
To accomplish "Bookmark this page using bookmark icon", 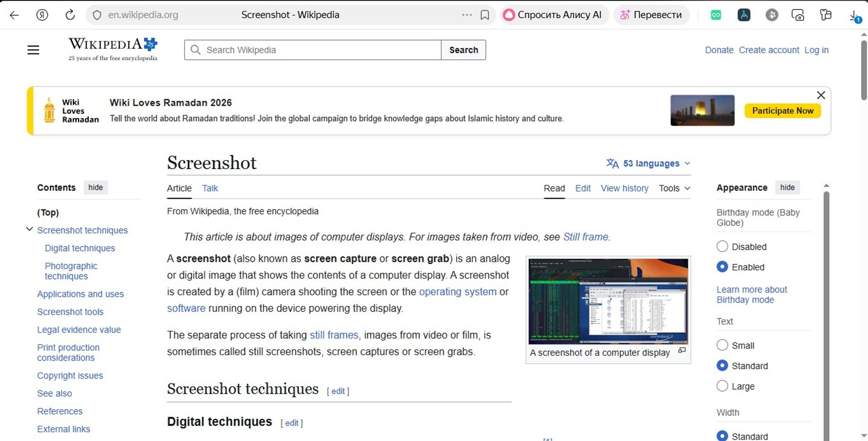I will 485,15.
